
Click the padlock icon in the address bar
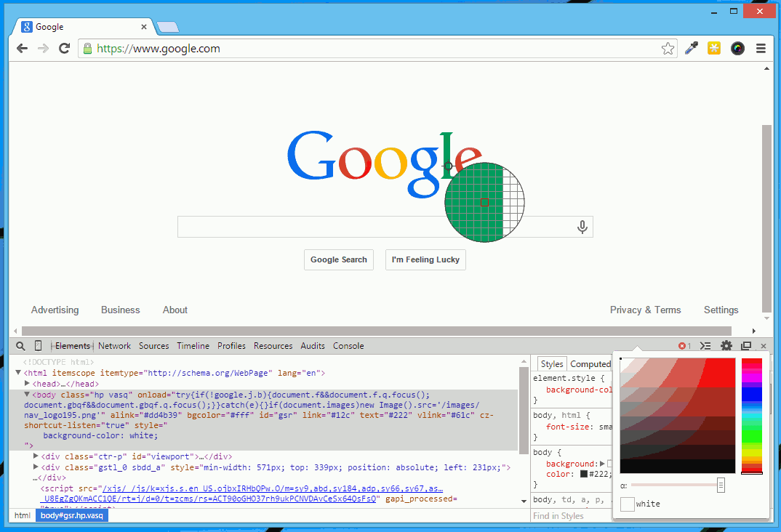click(x=87, y=48)
